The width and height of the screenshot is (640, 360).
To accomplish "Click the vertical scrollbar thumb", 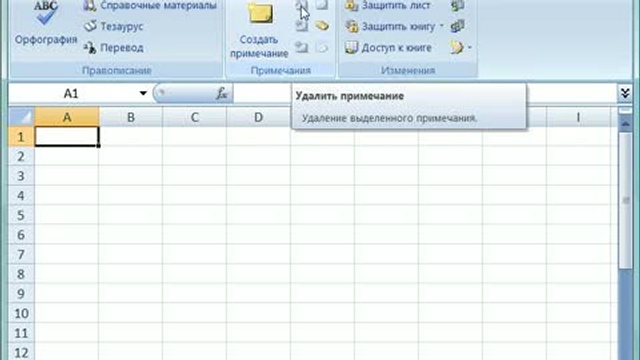I will (x=625, y=200).
